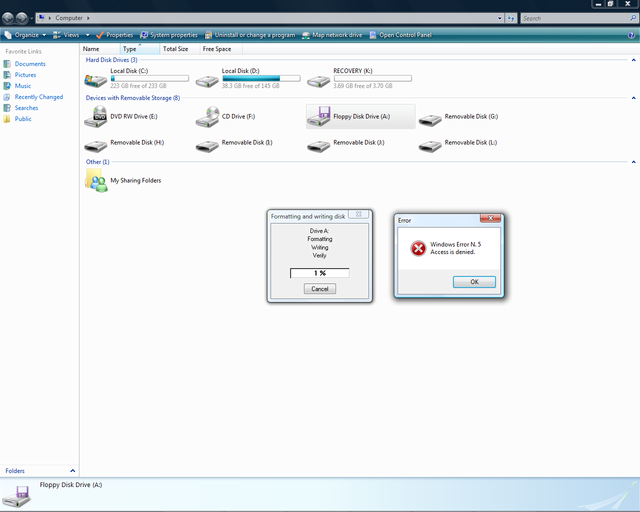Image resolution: width=640 pixels, height=512 pixels.
Task: Select the Local Disk (D:) drive icon
Action: (208, 78)
